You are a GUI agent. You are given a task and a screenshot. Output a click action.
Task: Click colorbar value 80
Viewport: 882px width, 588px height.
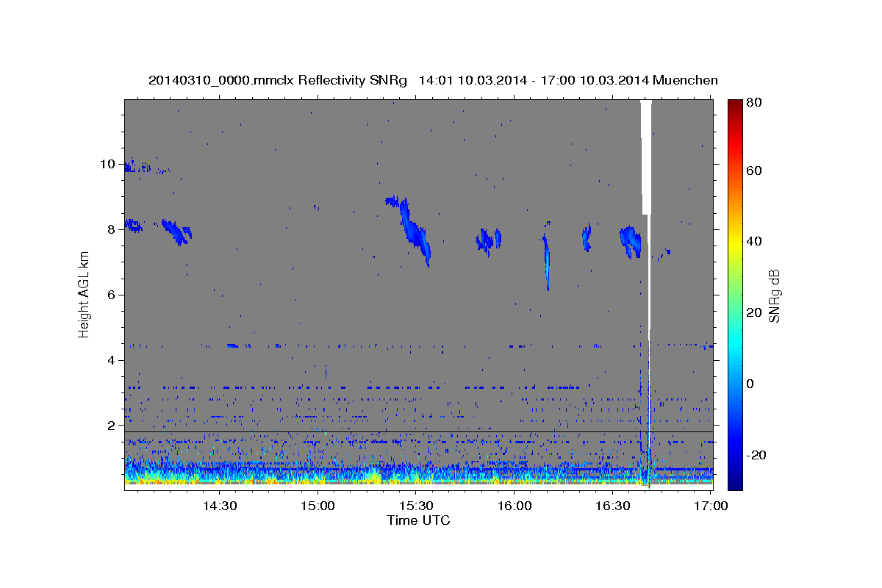pyautogui.click(x=753, y=102)
